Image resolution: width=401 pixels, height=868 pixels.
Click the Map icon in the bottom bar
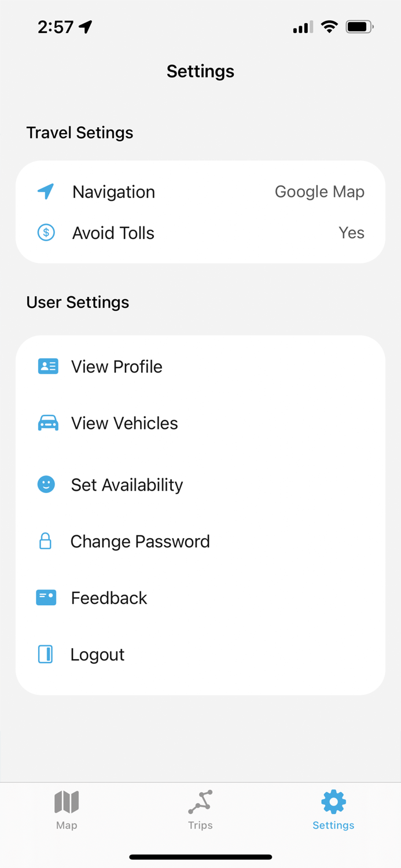(x=66, y=801)
